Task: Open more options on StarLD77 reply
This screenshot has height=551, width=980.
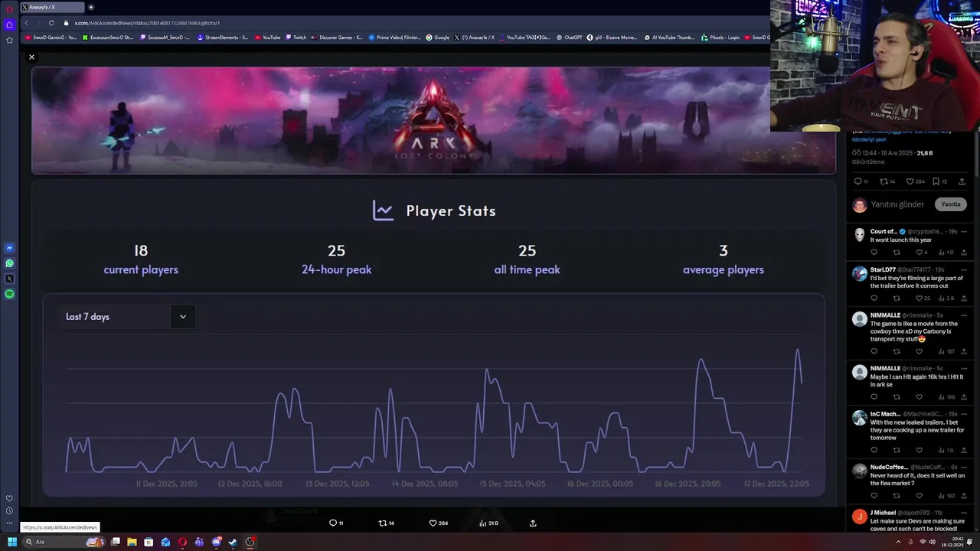Action: click(964, 269)
